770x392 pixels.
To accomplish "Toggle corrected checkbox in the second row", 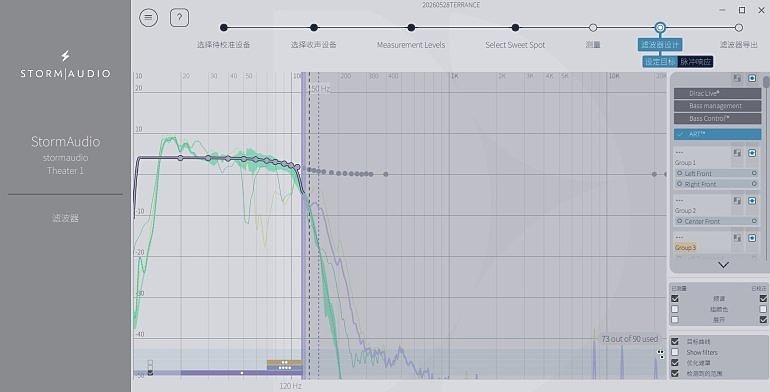I will 763,309.
